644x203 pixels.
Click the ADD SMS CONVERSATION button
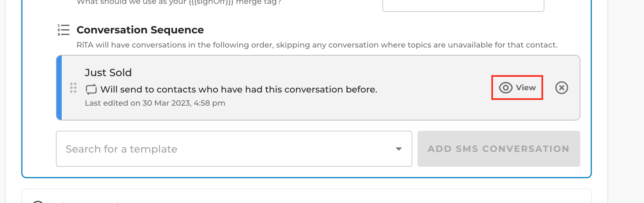point(499,149)
